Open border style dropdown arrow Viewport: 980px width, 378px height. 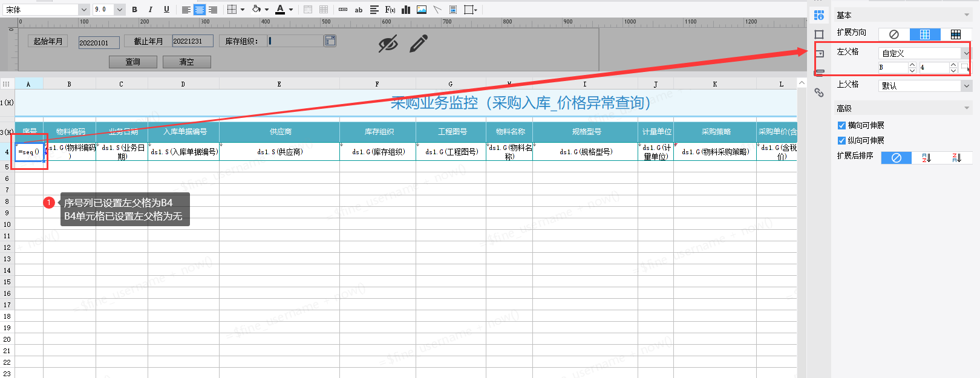point(243,10)
